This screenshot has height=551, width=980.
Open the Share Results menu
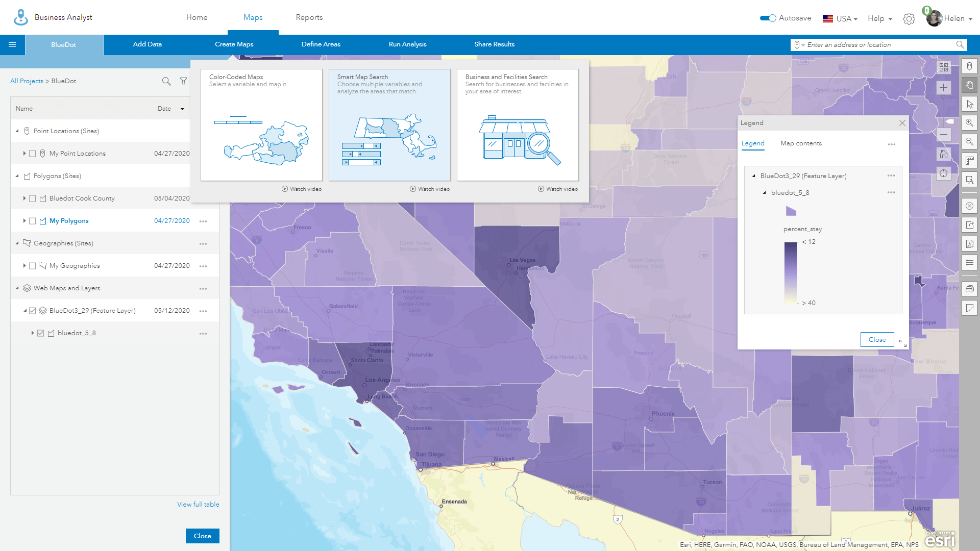click(495, 44)
